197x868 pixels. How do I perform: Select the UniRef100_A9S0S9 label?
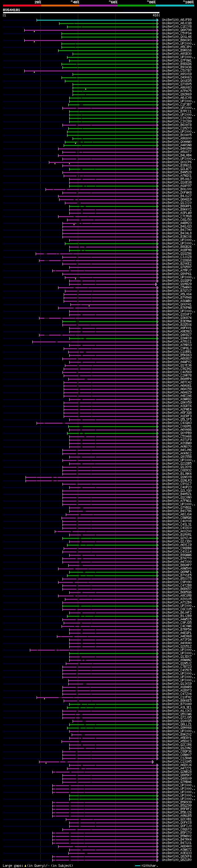[x=177, y=74]
